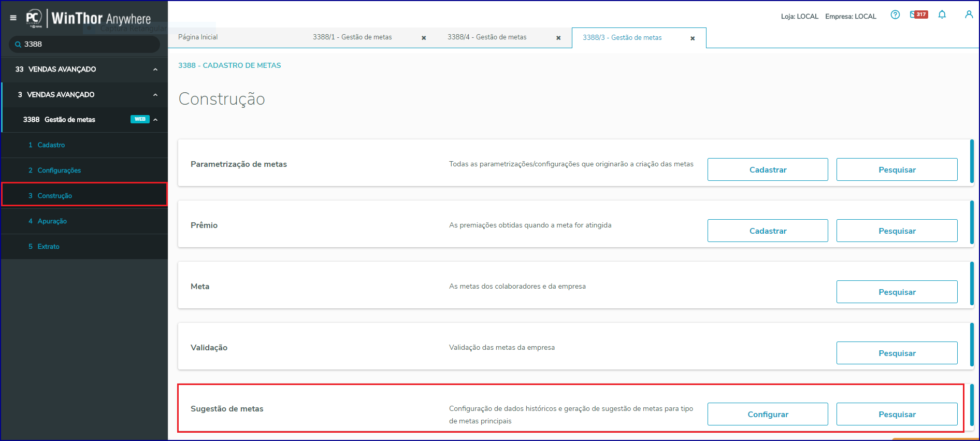Click the WEB badge on Gestão de metas
Viewport: 980px width, 441px height.
point(140,119)
